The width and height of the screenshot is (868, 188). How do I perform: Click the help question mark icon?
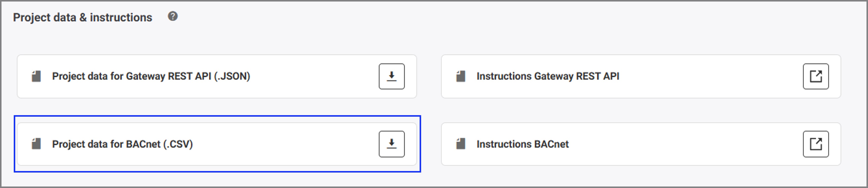173,16
